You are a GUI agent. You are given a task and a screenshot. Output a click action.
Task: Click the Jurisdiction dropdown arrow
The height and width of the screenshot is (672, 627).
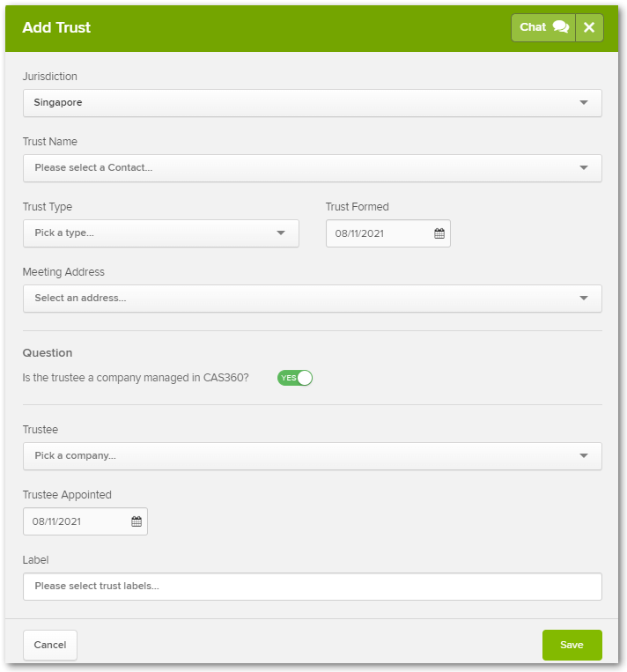583,102
